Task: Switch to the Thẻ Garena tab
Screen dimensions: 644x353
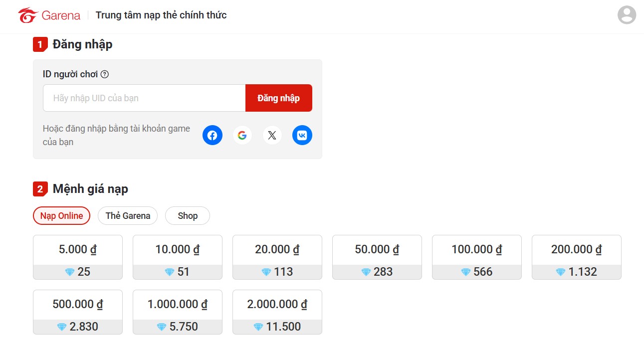Action: click(128, 216)
